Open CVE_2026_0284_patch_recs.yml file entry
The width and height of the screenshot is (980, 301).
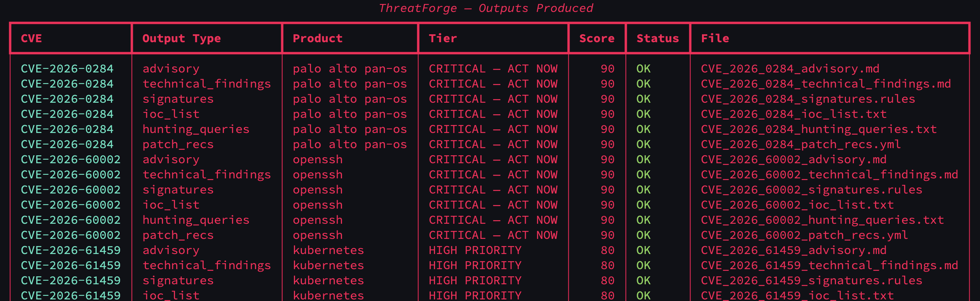coord(801,145)
